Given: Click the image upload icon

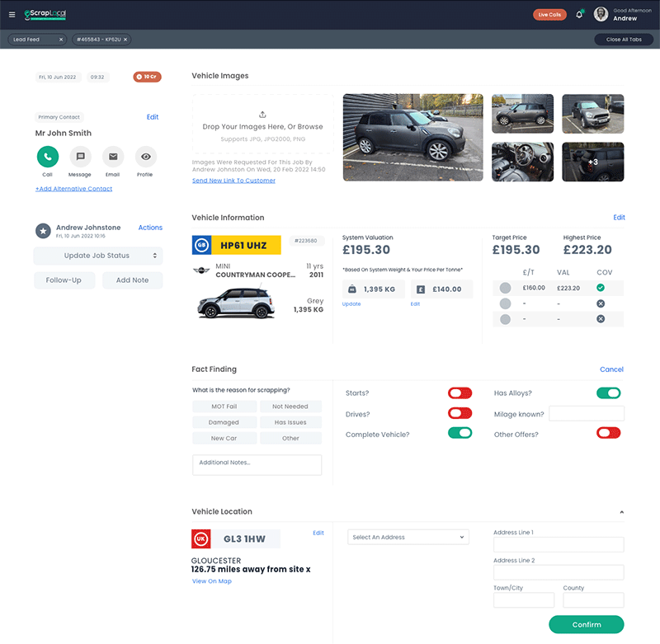Looking at the screenshot, I should click(262, 115).
